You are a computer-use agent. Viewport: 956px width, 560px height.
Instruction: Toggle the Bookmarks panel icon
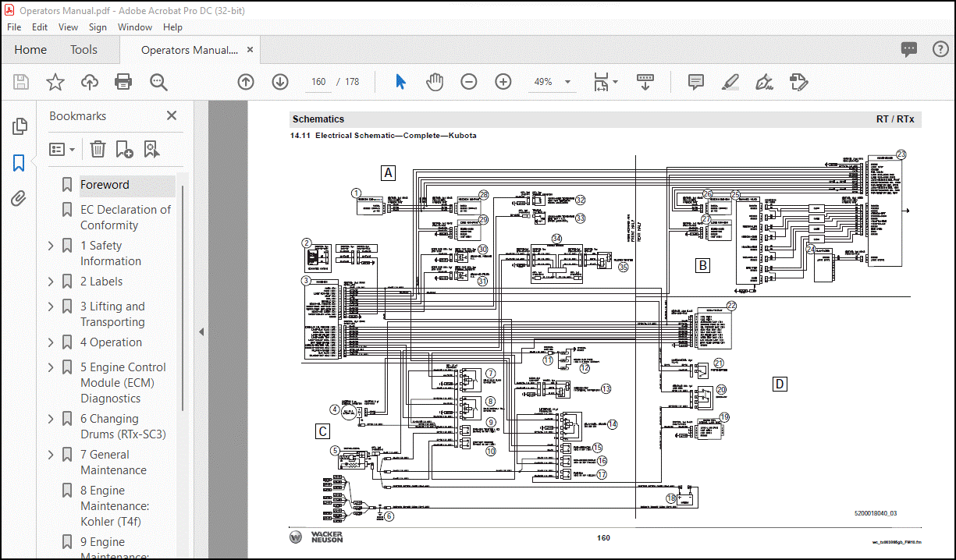point(20,163)
